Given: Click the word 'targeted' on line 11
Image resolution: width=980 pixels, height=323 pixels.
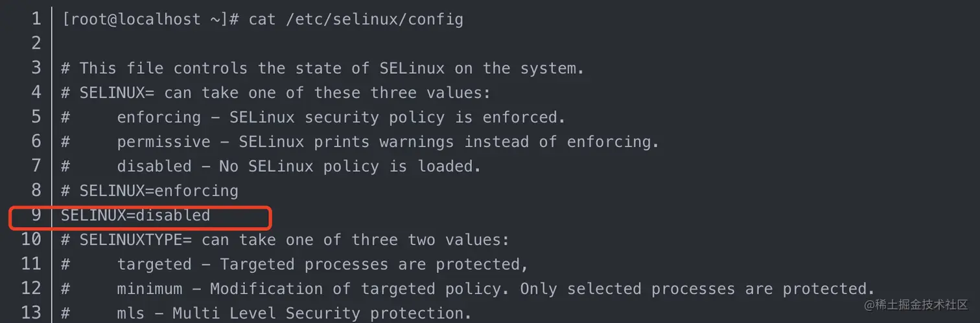Looking at the screenshot, I should click(x=154, y=265).
